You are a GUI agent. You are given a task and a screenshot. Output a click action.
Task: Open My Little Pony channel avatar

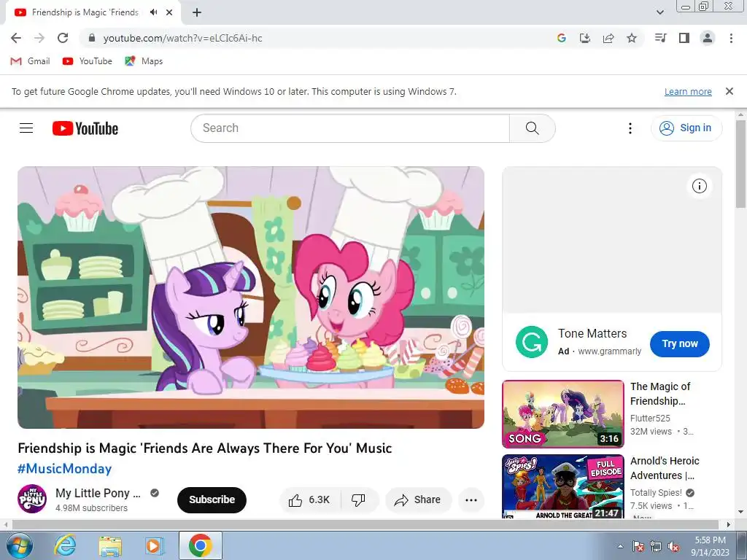32,499
